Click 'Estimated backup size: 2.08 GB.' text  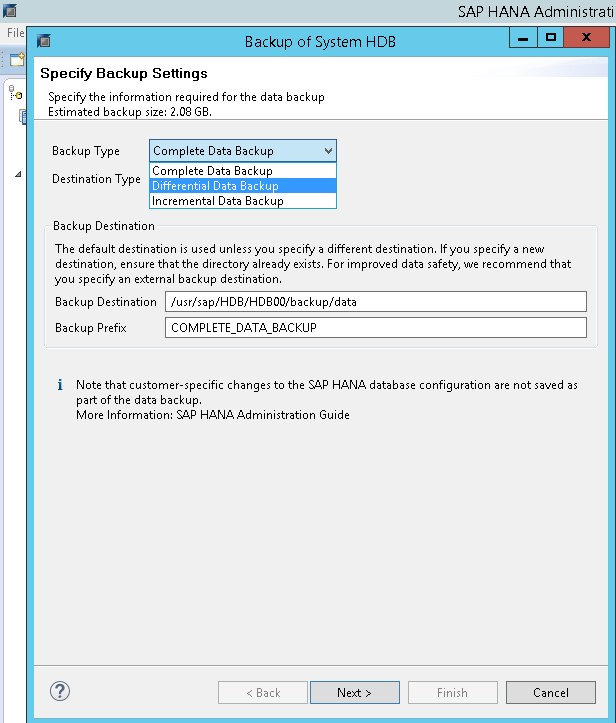130,112
